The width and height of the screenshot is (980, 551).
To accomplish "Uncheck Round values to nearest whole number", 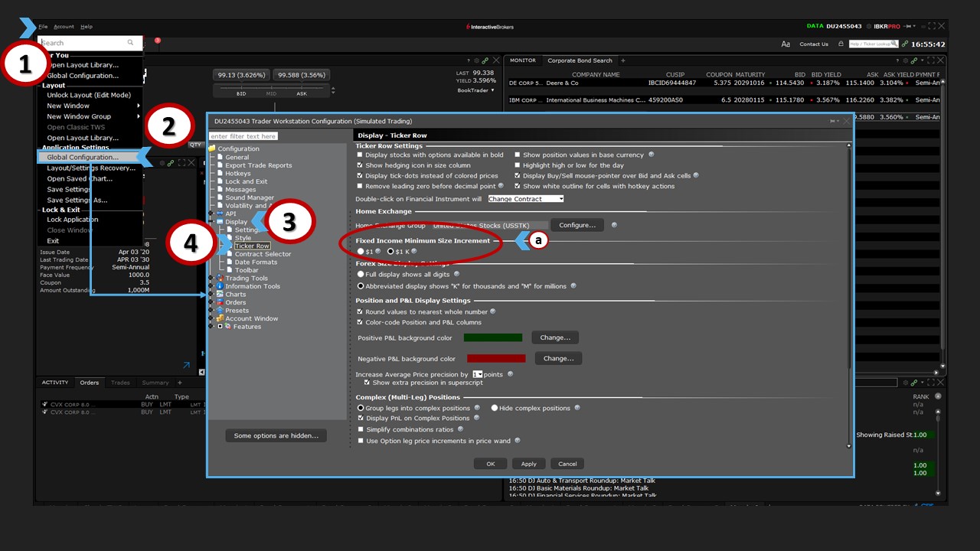I will [361, 311].
